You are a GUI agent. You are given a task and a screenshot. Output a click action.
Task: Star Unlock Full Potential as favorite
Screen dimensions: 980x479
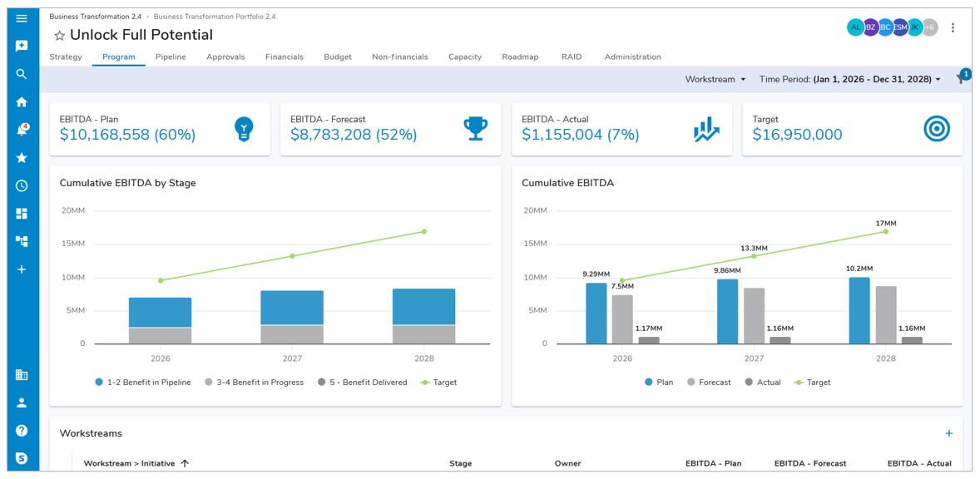[59, 36]
